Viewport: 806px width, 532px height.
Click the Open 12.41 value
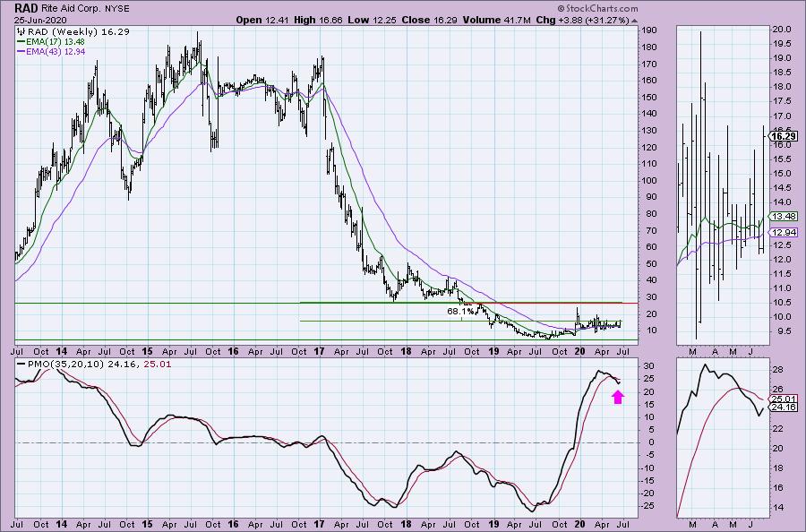point(263,20)
